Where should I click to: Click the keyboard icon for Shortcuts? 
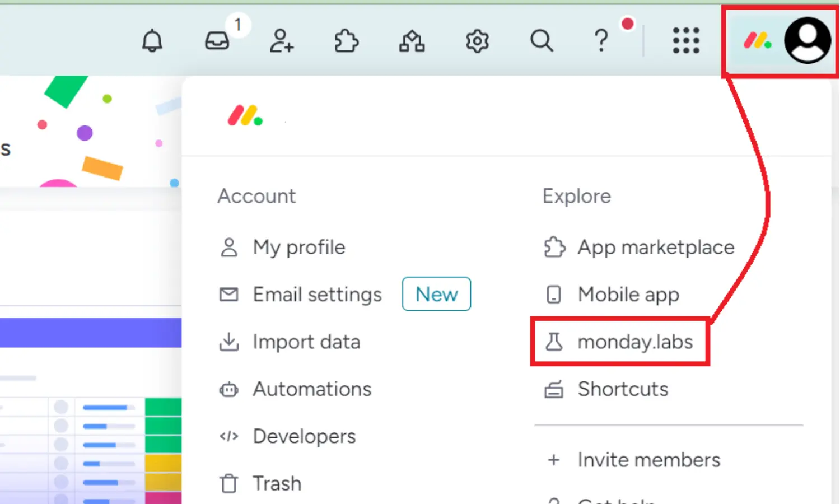554,389
